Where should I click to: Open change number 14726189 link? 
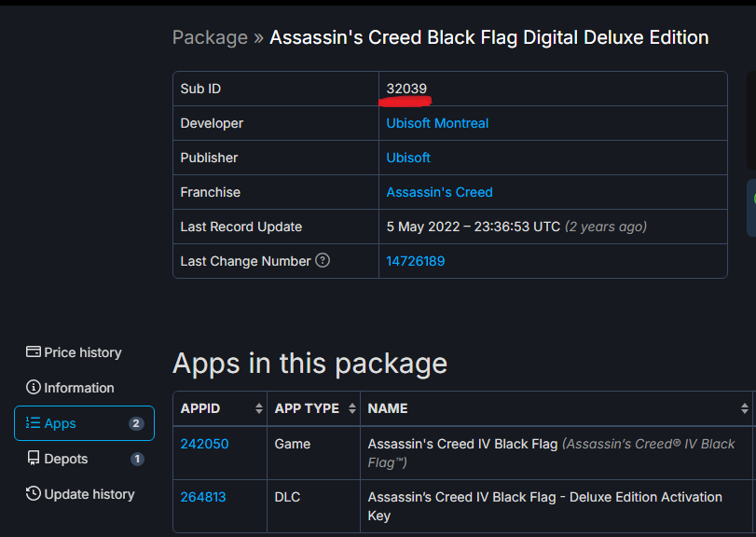click(416, 261)
